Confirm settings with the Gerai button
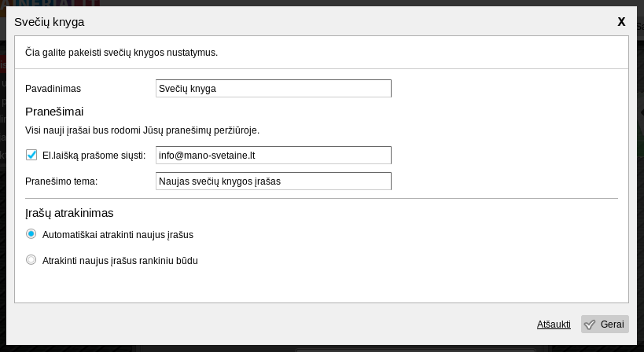The width and height of the screenshot is (644, 352). click(x=605, y=324)
